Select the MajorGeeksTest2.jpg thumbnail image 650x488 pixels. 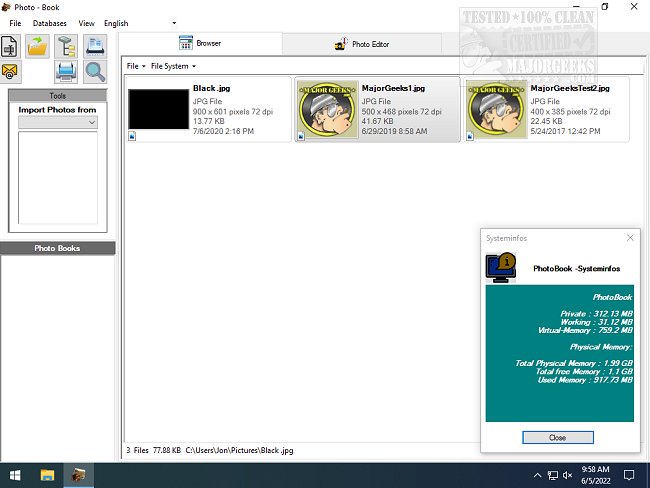coord(496,109)
